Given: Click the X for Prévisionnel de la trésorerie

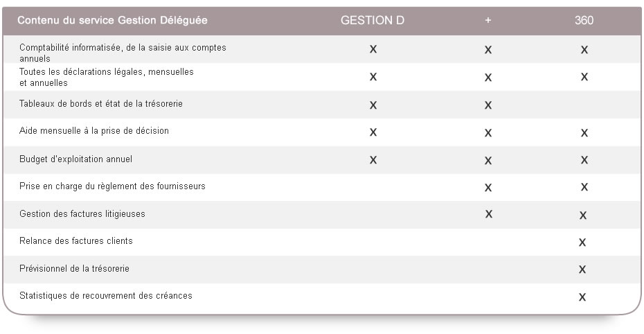Looking at the screenshot, I should click(x=582, y=270).
